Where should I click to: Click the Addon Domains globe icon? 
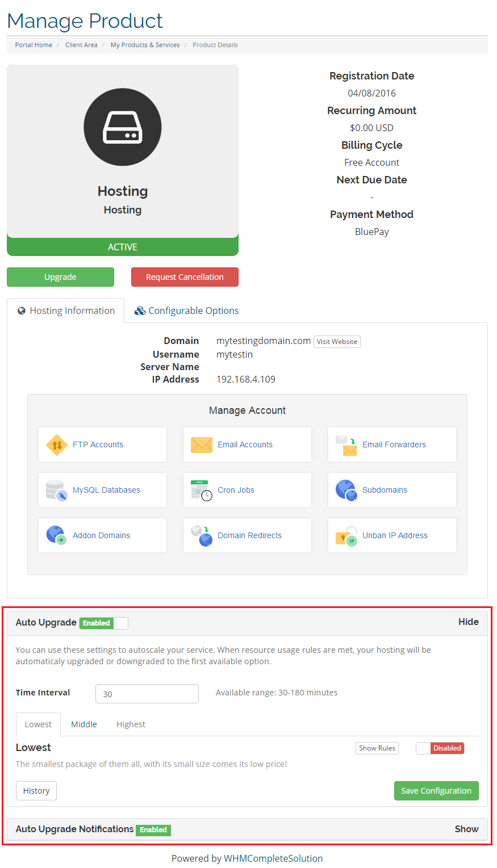(57, 536)
